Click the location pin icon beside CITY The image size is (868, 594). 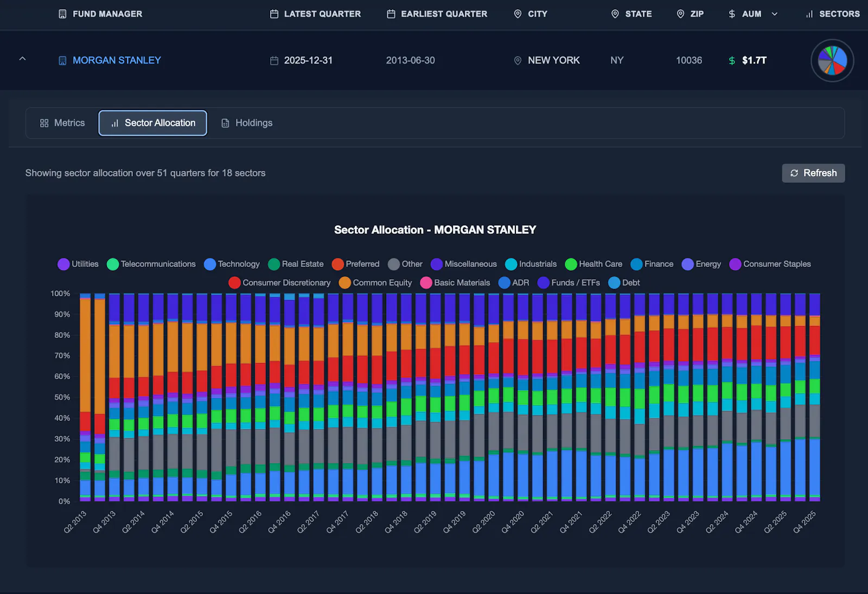click(x=518, y=14)
